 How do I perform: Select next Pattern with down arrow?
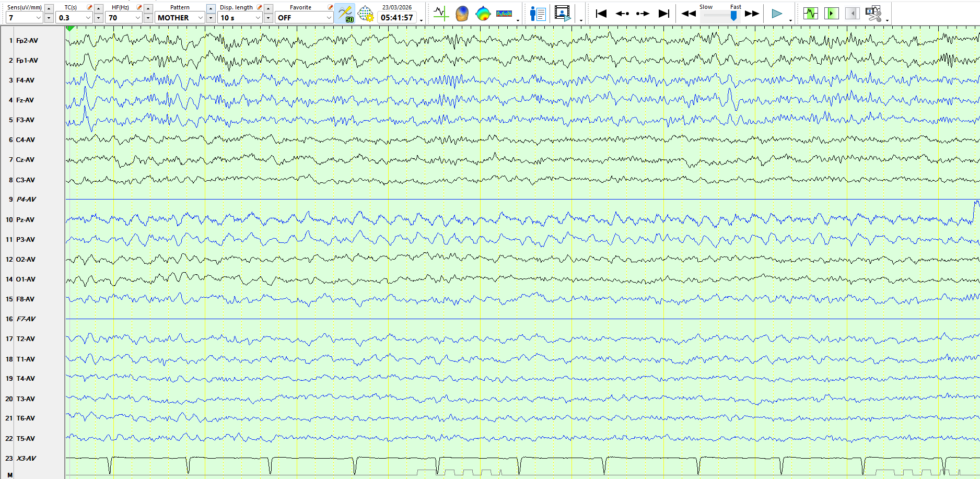[211, 18]
